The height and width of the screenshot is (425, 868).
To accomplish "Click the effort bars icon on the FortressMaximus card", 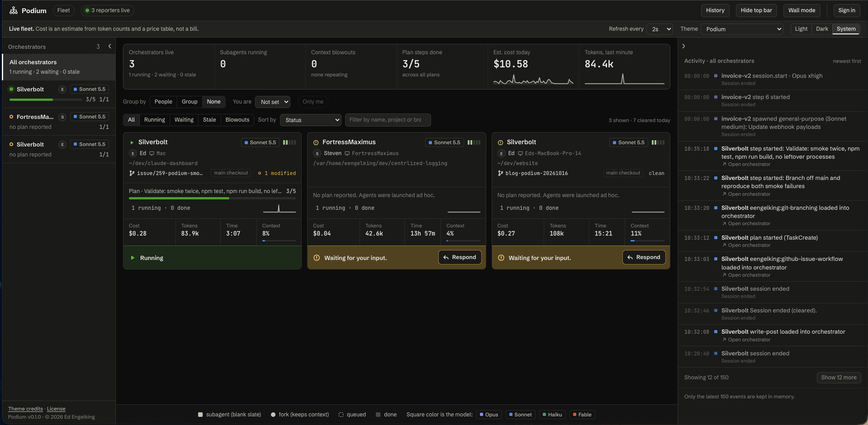I will (x=474, y=142).
